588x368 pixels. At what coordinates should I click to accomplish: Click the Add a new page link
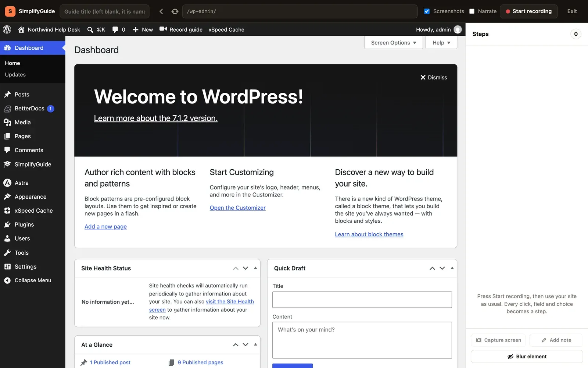106,227
